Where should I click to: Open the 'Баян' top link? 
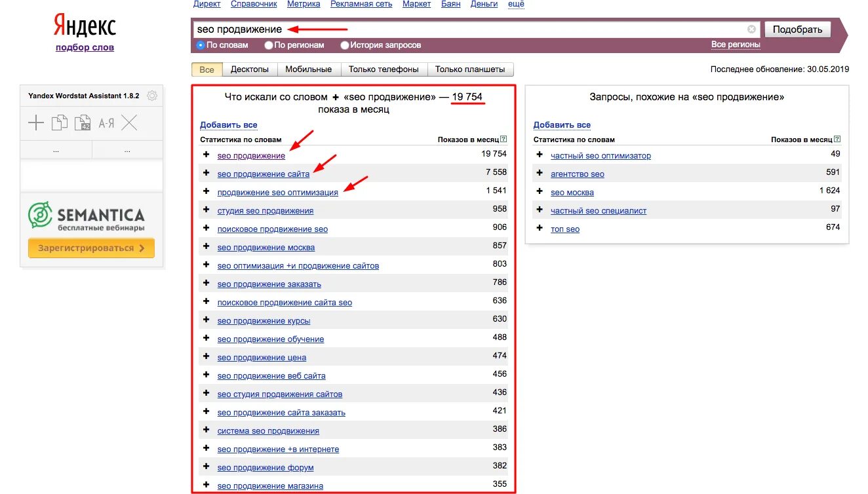pos(451,4)
